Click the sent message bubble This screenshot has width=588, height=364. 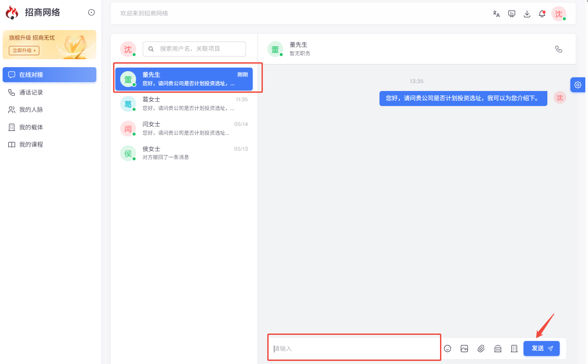pyautogui.click(x=463, y=98)
